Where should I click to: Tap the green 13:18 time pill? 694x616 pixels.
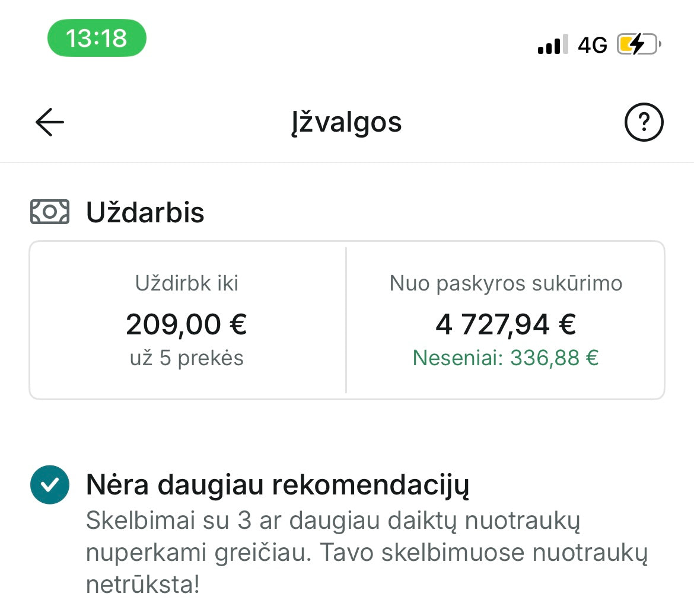tap(97, 39)
